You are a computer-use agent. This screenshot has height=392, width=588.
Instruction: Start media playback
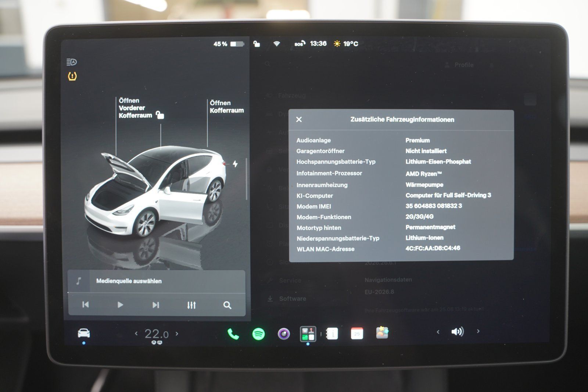pos(120,305)
